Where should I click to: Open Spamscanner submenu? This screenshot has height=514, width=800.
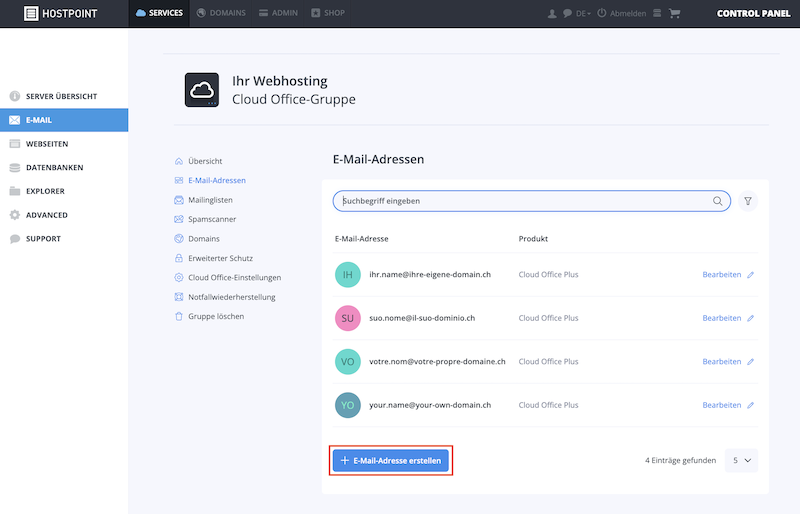[205, 219]
